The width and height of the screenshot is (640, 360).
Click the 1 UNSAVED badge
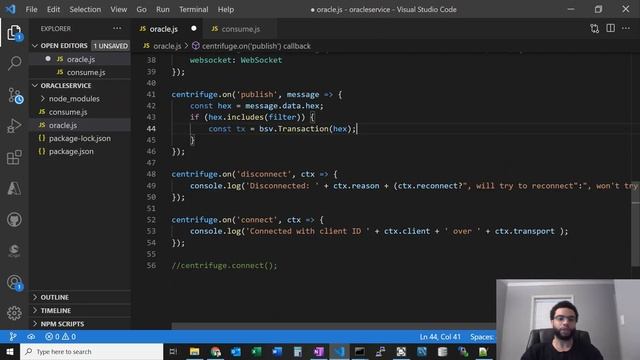click(111, 46)
